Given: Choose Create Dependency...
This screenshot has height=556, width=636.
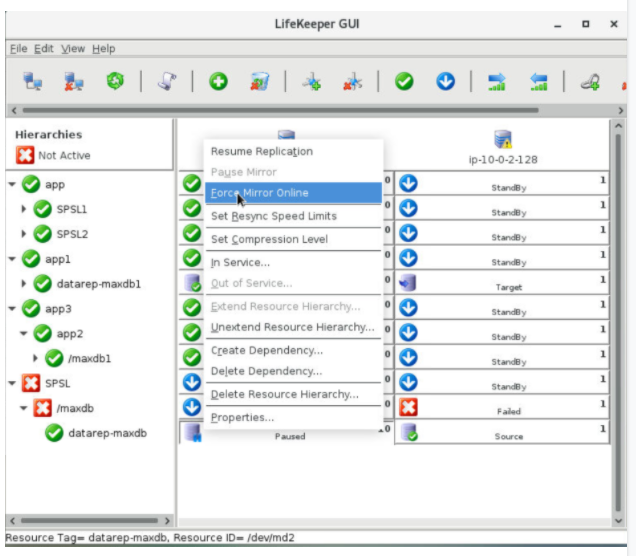Looking at the screenshot, I should [x=293, y=350].
